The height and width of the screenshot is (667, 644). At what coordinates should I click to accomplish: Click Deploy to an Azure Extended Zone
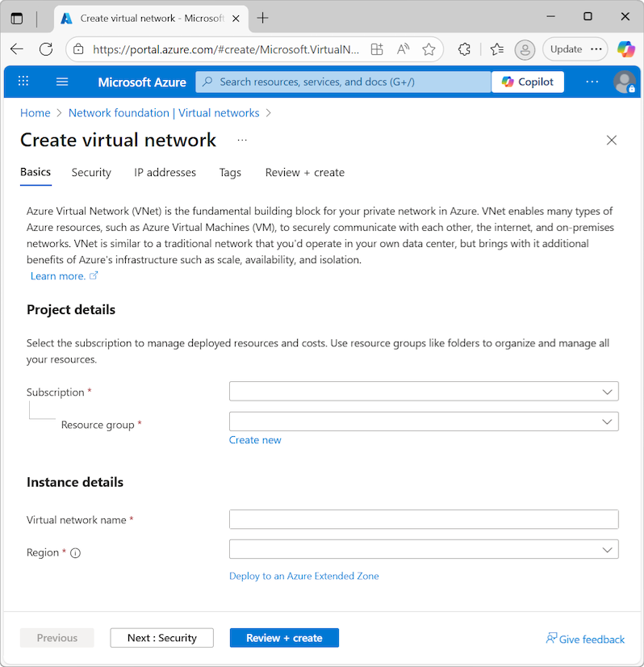click(x=304, y=576)
